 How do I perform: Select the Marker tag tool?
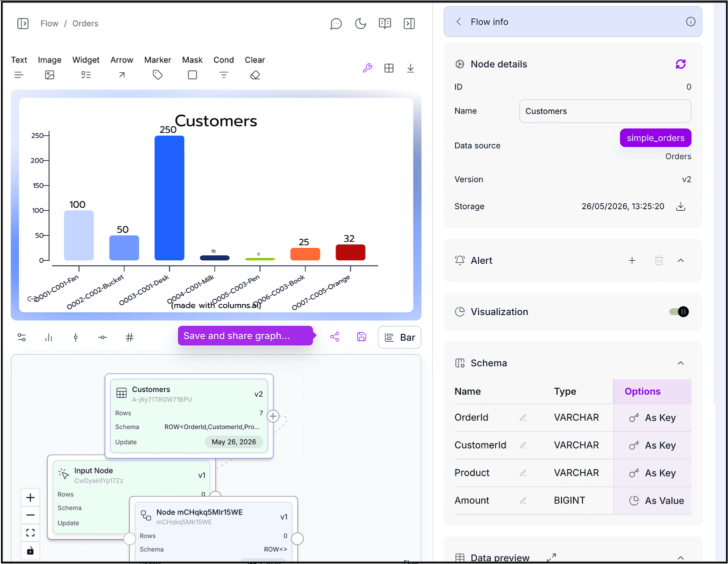coord(157,67)
